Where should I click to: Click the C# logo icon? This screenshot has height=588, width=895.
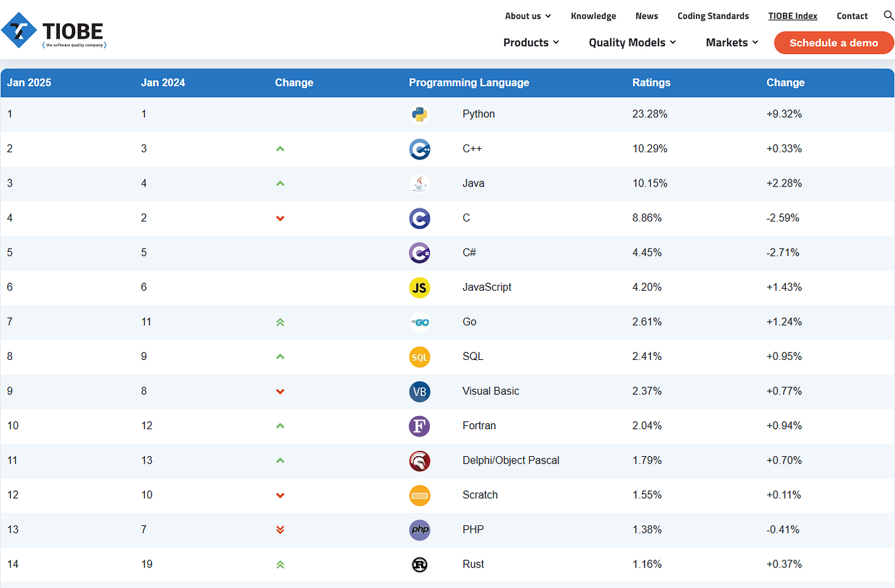click(420, 252)
